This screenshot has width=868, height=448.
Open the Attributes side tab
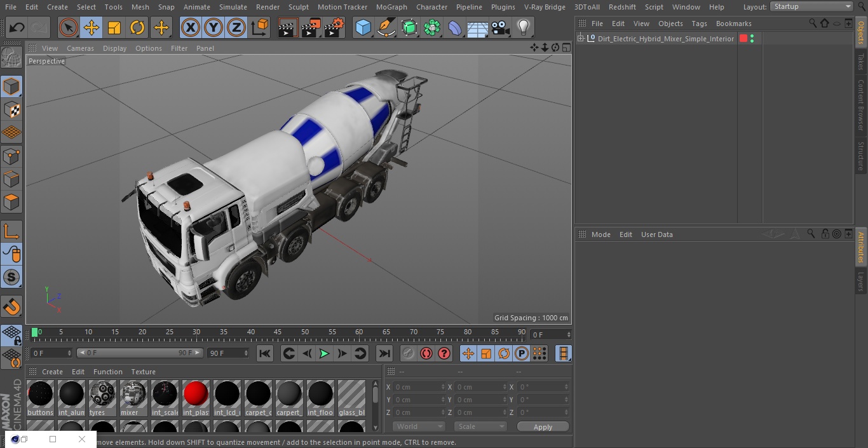click(861, 248)
